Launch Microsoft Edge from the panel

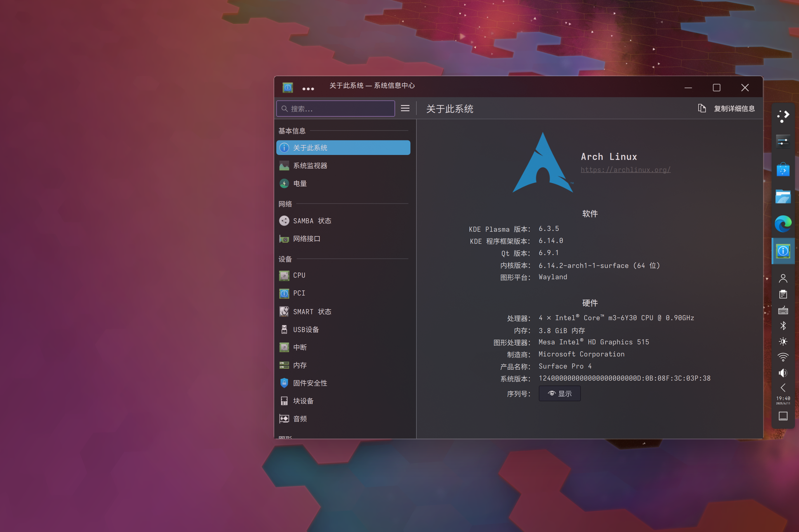pyautogui.click(x=783, y=224)
